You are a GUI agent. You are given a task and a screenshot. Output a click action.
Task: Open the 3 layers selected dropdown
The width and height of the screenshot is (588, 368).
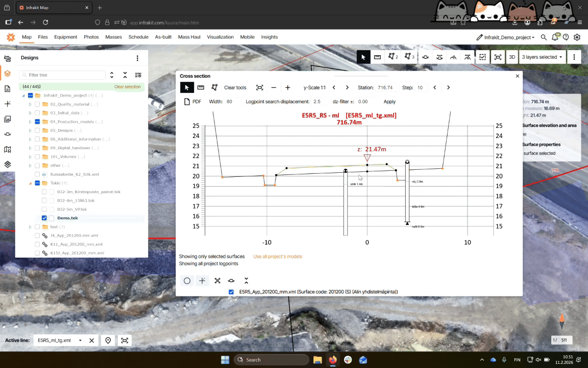(x=542, y=57)
